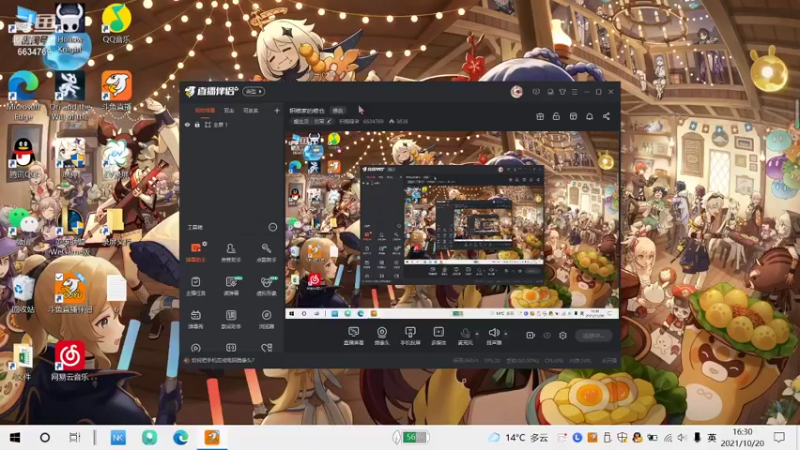Viewport: 800px width, 450px height.
Task: Open the Hollow Knight desktop shortcut
Action: pos(70,28)
